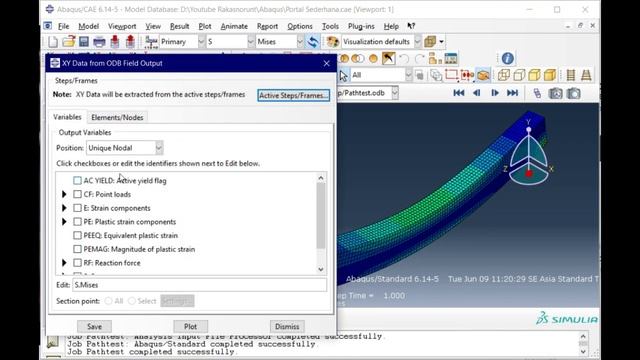Click the color palette icon beside Visualization defaults
640x360 pixels.
[x=333, y=42]
